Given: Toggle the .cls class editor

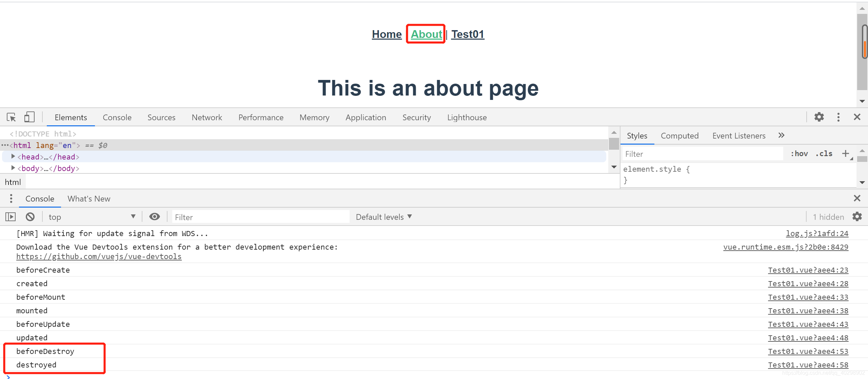Looking at the screenshot, I should [x=824, y=154].
